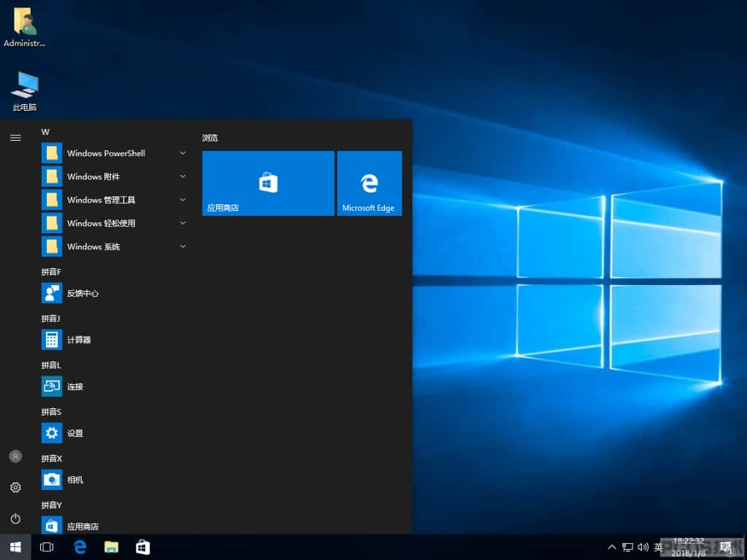
Task: Expand the Windows 管理工具 folder
Action: click(115, 200)
